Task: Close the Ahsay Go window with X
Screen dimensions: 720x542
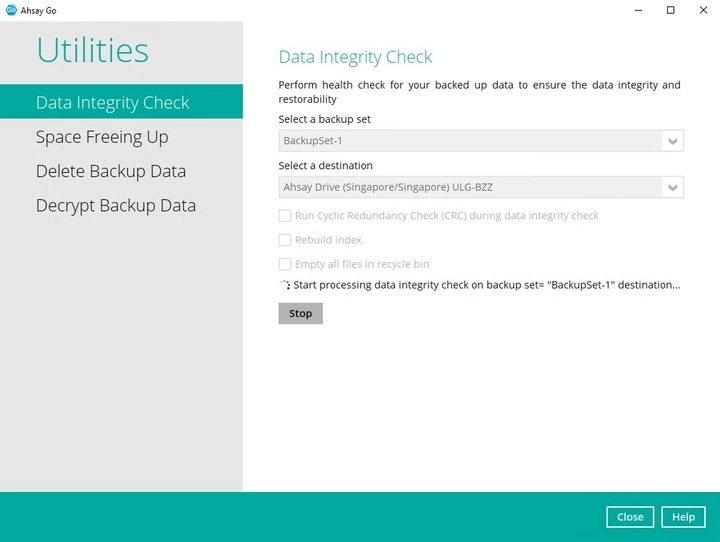Action: point(703,10)
